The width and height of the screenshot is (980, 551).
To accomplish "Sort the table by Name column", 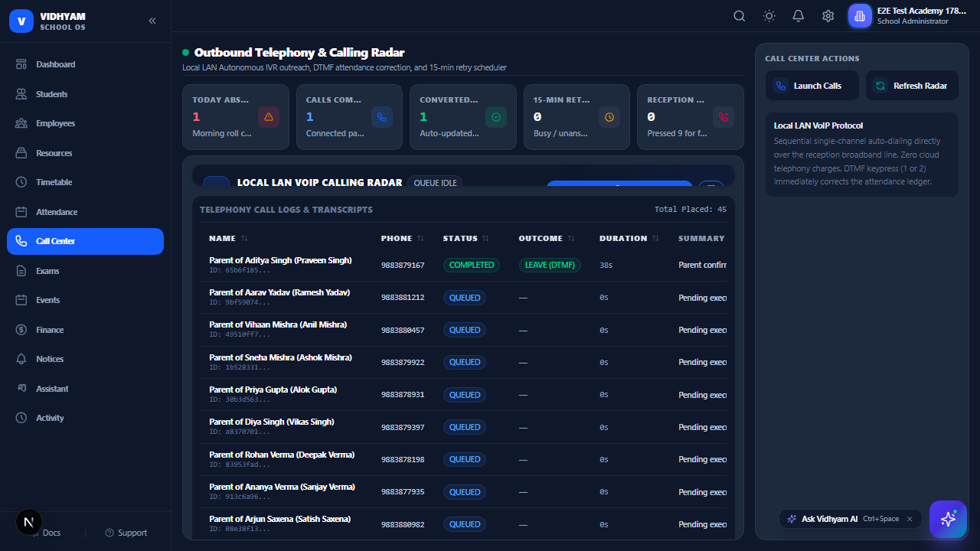I will click(x=228, y=239).
